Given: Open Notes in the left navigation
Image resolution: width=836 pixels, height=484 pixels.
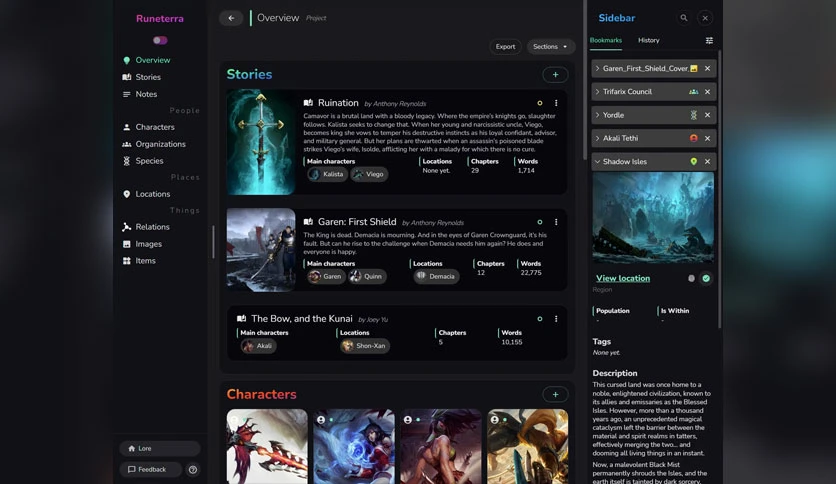Looking at the screenshot, I should 146,94.
